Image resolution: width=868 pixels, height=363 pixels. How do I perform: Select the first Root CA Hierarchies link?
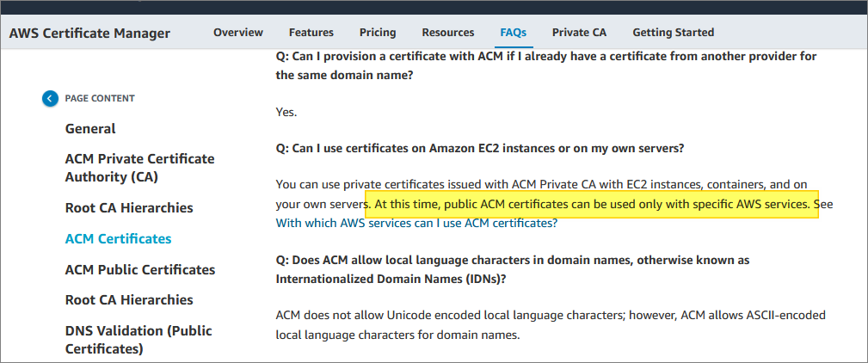(129, 208)
